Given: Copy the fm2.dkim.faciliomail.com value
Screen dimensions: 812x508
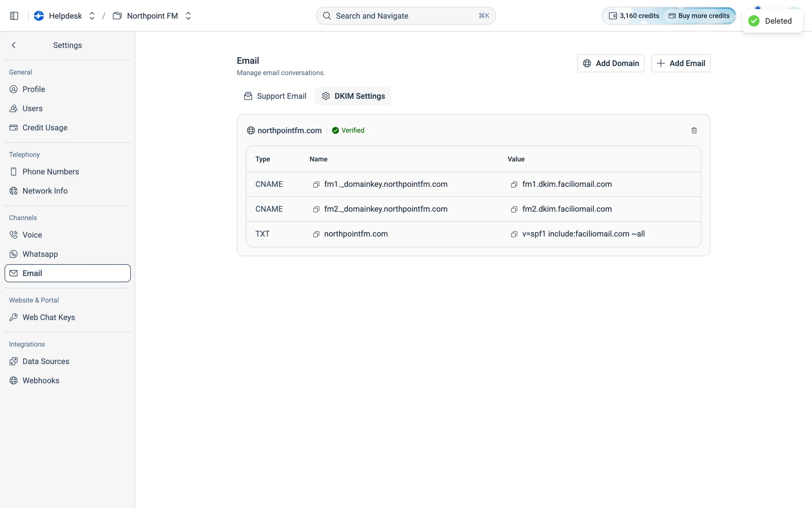Looking at the screenshot, I should (x=514, y=209).
